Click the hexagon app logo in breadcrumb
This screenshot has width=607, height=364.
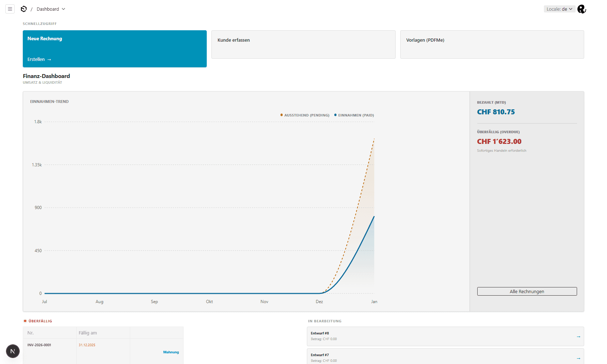[x=24, y=9]
